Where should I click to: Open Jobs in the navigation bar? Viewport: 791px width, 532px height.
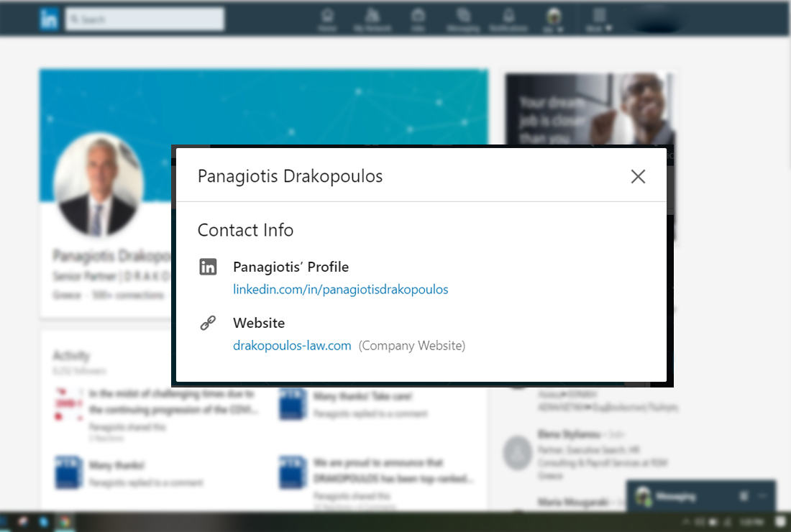tap(418, 20)
